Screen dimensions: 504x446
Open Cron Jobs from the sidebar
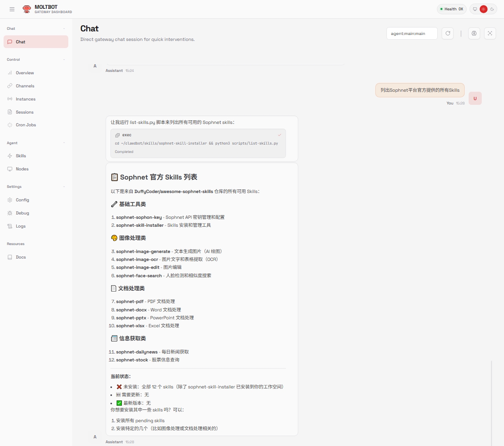[26, 125]
